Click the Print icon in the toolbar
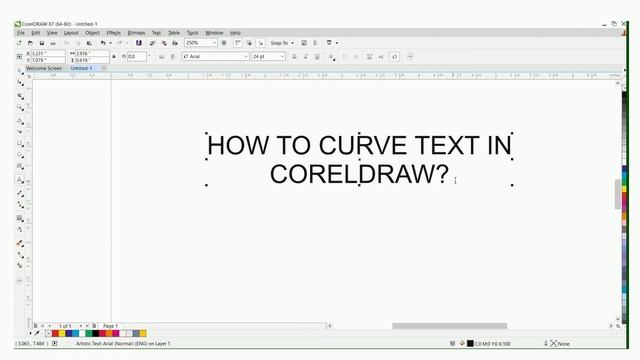The width and height of the screenshot is (640, 360). [x=53, y=43]
